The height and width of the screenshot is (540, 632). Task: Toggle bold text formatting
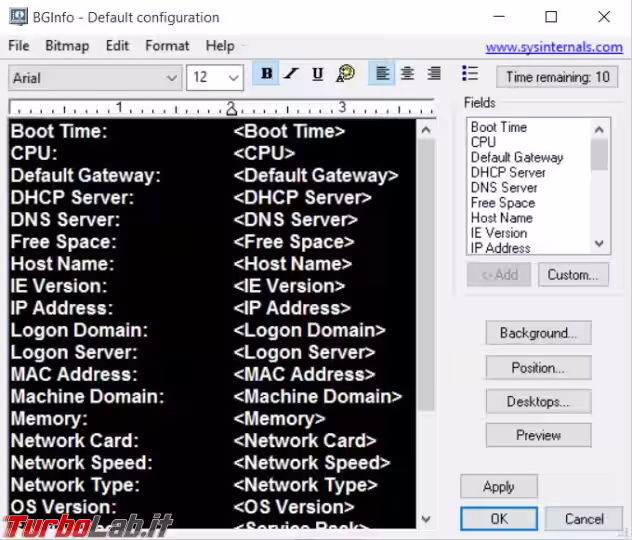click(x=266, y=74)
